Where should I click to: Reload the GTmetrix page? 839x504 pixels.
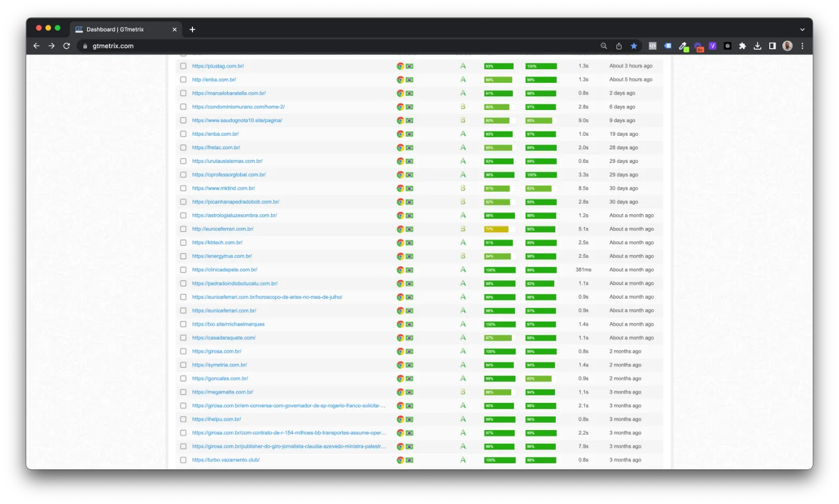(x=67, y=46)
